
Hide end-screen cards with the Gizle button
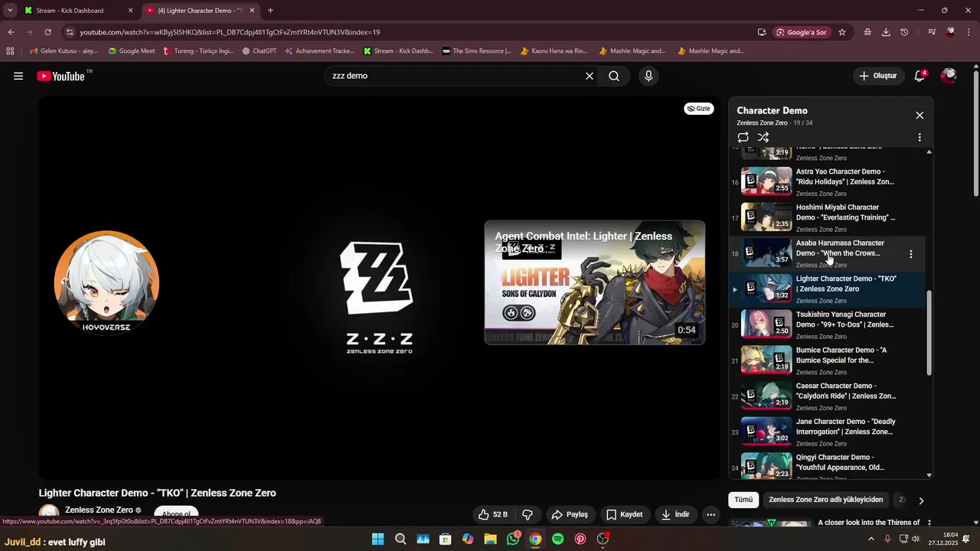coord(698,109)
